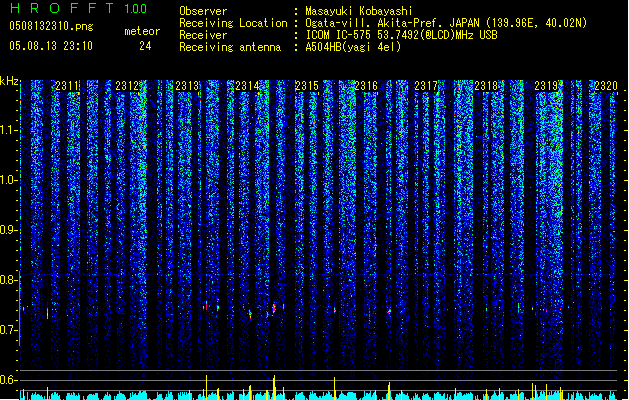The height and width of the screenshot is (400, 629).
Task: Click the HROFFT 1.0.0 title text
Action: point(78,8)
